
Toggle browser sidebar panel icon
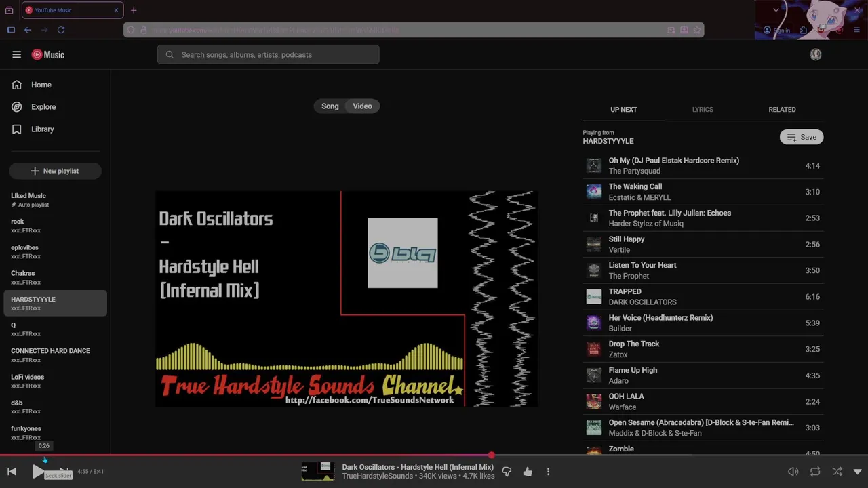(x=11, y=30)
